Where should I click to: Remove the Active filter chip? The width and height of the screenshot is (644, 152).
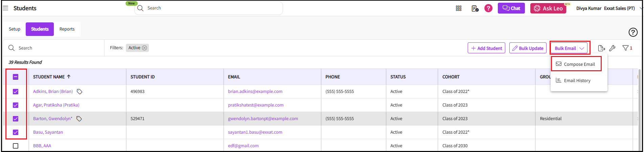pos(145,48)
